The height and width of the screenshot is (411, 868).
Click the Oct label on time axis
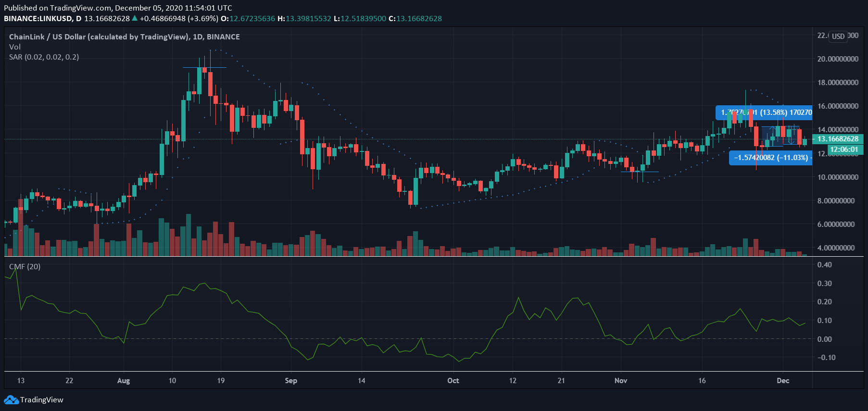pos(453,380)
